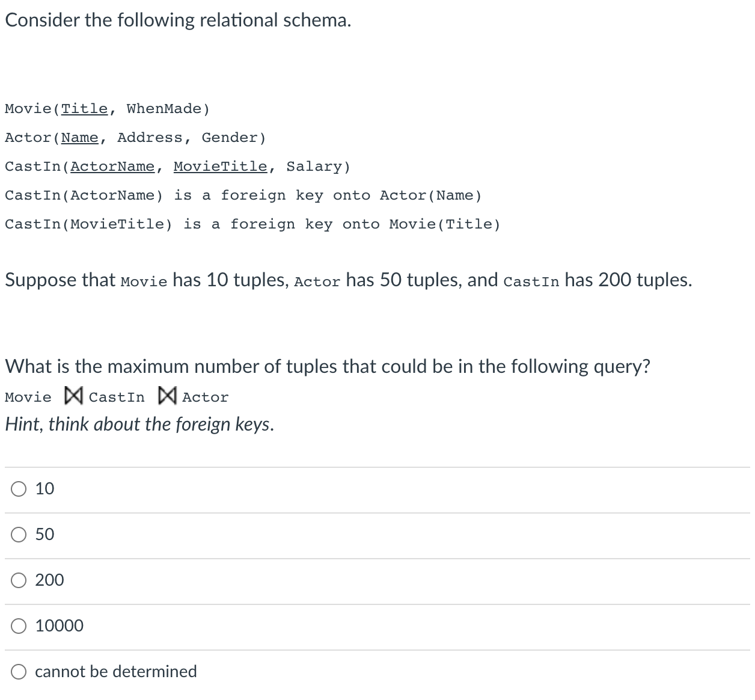The image size is (755, 700).
Task: Select the radio button for 10
Action: (19, 489)
